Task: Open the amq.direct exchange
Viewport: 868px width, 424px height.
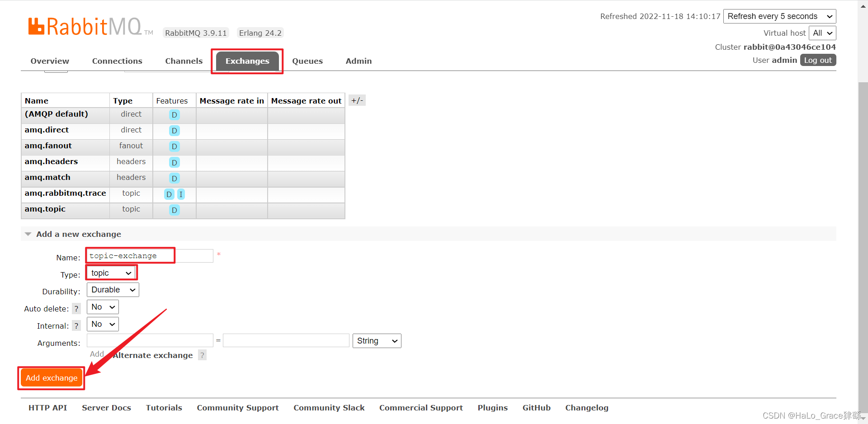Action: point(47,130)
